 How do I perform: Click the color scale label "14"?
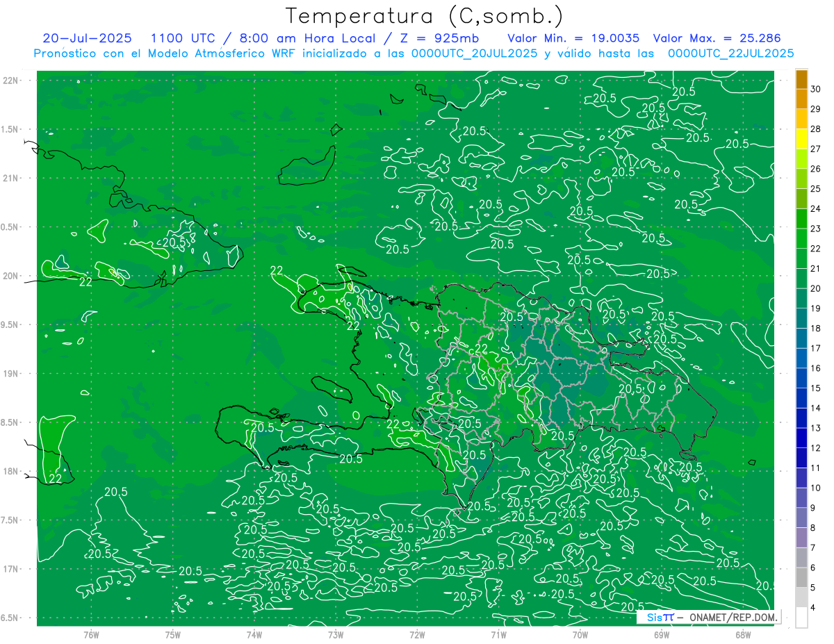[816, 408]
